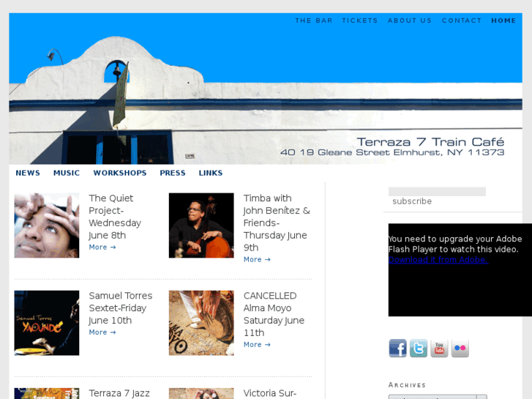The width and height of the screenshot is (532, 399).
Task: Open CANCELLED Alma Moyo Saturday June 11th title
Action: 274,314
